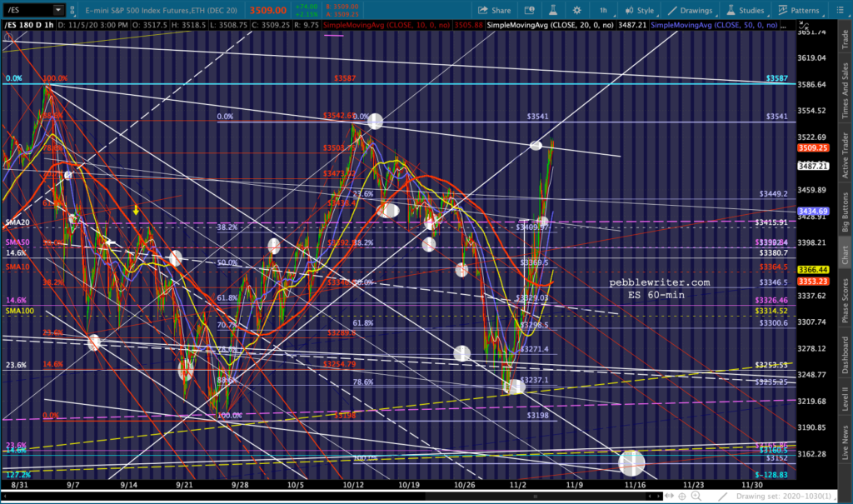Screen dimensions: 853x504
Task: Open the 1h timeframe selector
Action: coord(603,10)
